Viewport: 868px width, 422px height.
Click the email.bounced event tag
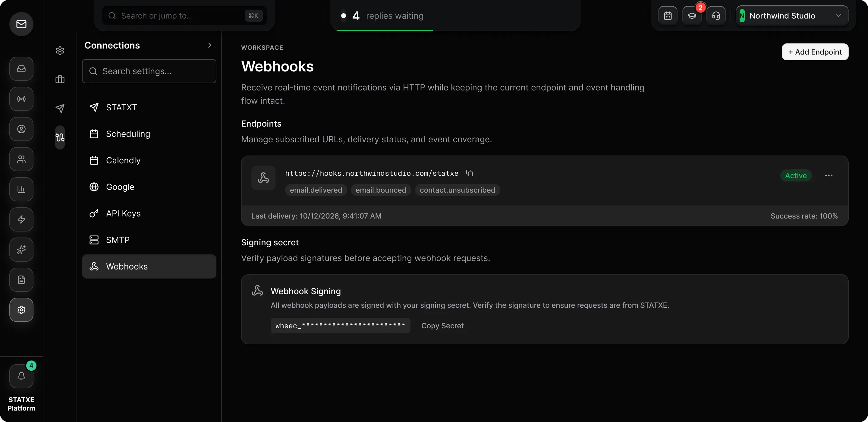(381, 190)
